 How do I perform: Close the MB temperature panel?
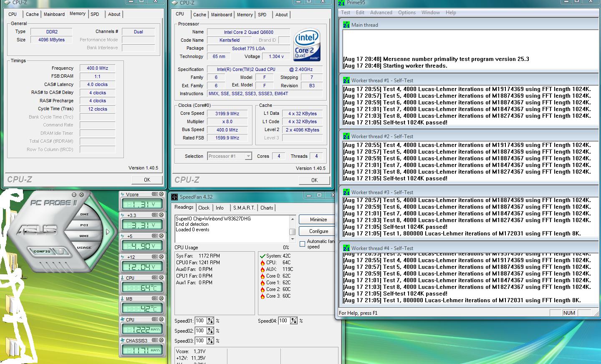[x=161, y=298]
